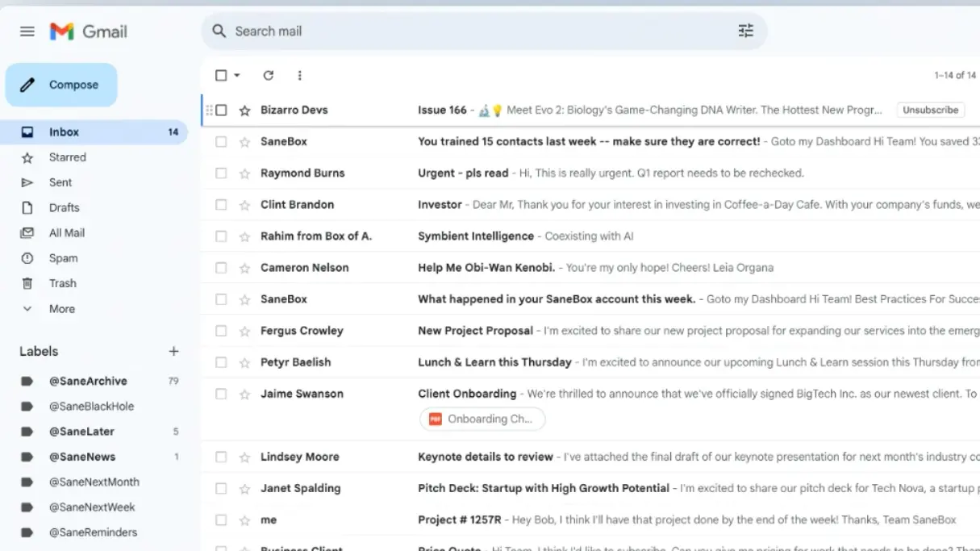The height and width of the screenshot is (551, 980).
Task: Expand the More item in sidebar
Action: [x=61, y=309]
